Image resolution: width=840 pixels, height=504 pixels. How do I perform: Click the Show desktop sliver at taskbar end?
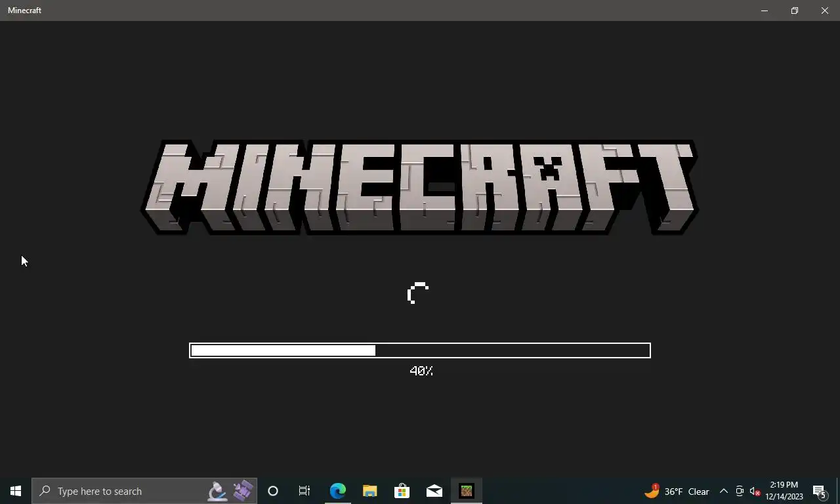click(x=837, y=491)
